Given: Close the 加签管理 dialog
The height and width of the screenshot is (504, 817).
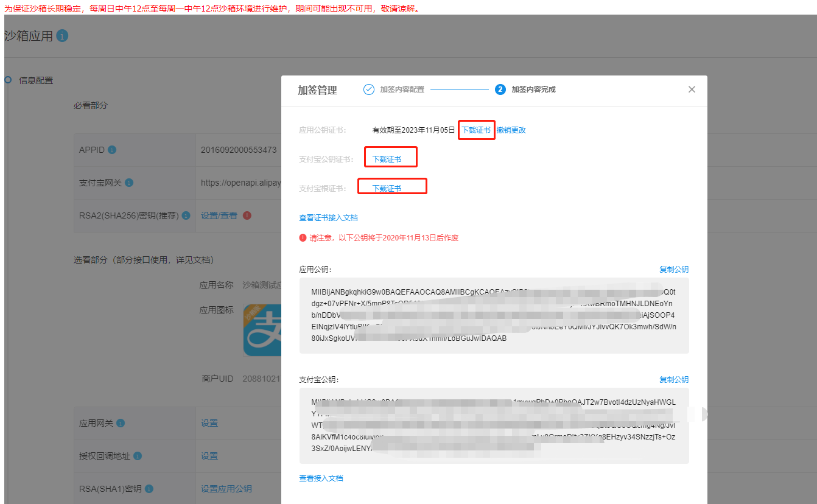Looking at the screenshot, I should [x=692, y=89].
